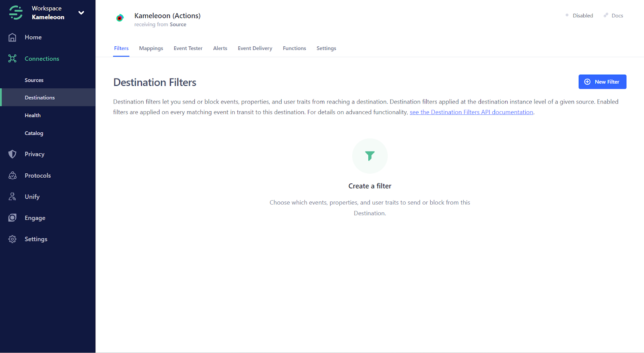Click the Protocols icon in sidebar
This screenshot has width=644, height=353.
point(12,176)
